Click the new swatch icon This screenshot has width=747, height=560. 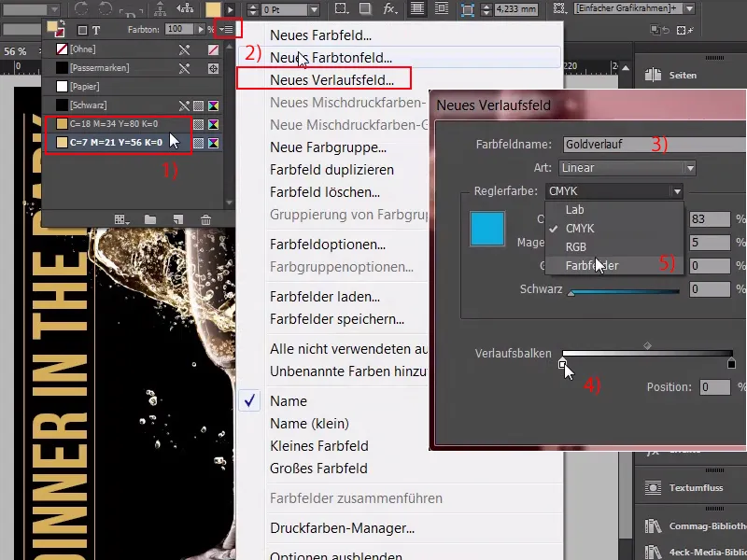click(x=178, y=219)
